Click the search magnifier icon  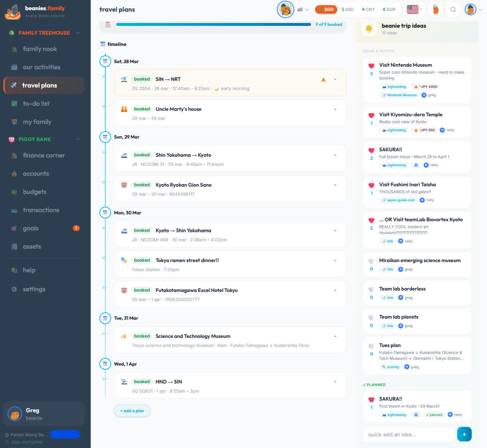[x=453, y=9]
